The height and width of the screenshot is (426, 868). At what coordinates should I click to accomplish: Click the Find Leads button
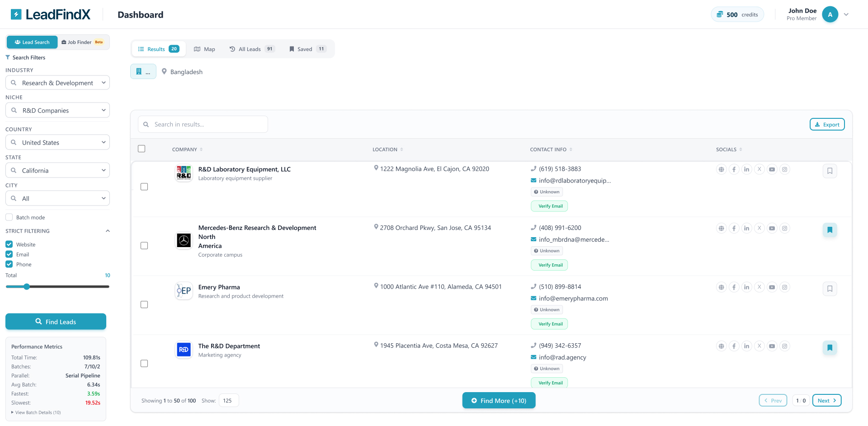pos(56,322)
